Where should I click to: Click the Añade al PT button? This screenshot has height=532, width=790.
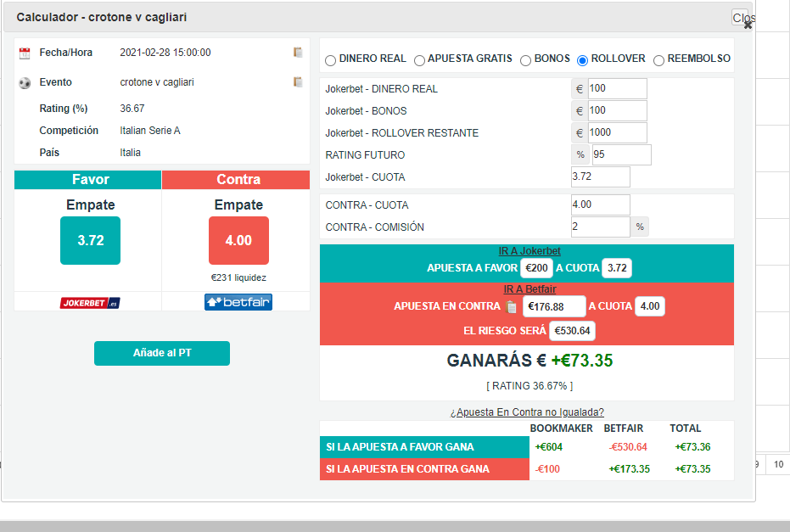pyautogui.click(x=162, y=353)
